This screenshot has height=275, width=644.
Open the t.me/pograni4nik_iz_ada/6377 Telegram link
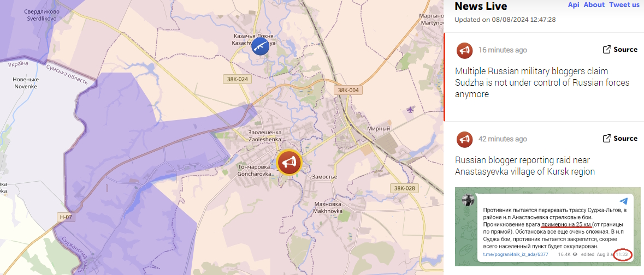(x=516, y=254)
